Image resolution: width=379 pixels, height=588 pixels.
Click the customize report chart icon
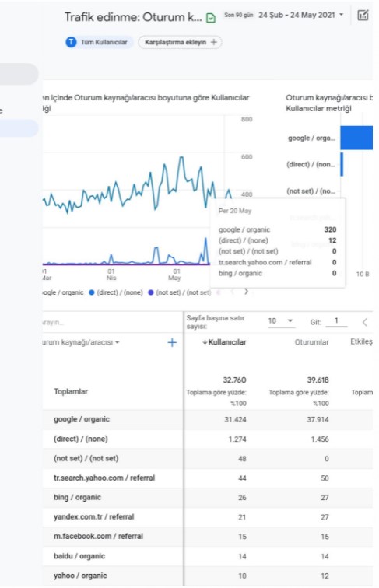tap(363, 16)
